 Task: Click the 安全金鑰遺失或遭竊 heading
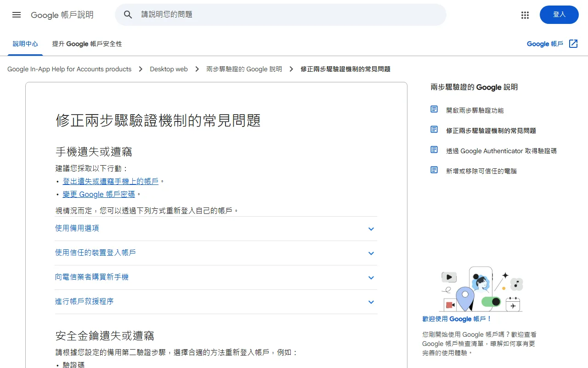[105, 335]
